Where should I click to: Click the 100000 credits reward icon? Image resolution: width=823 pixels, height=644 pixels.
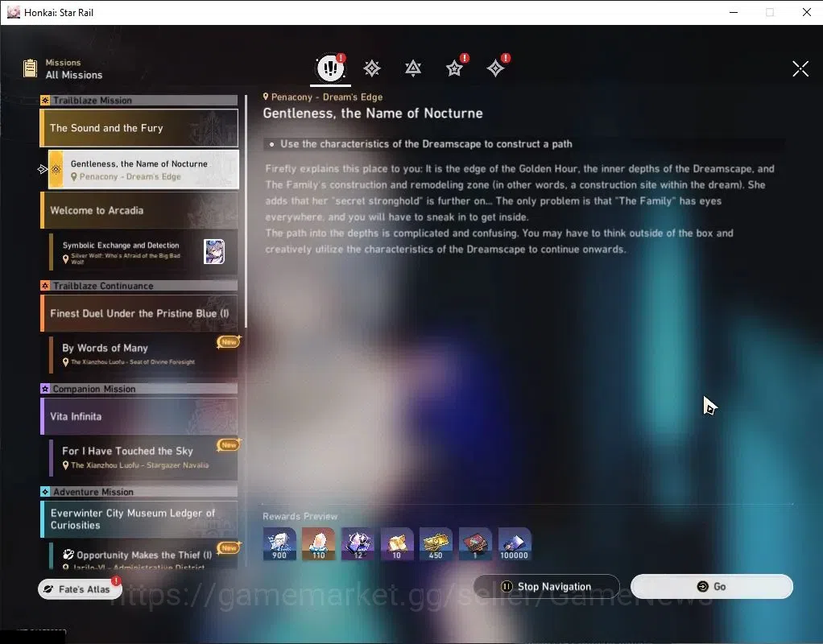pos(515,544)
